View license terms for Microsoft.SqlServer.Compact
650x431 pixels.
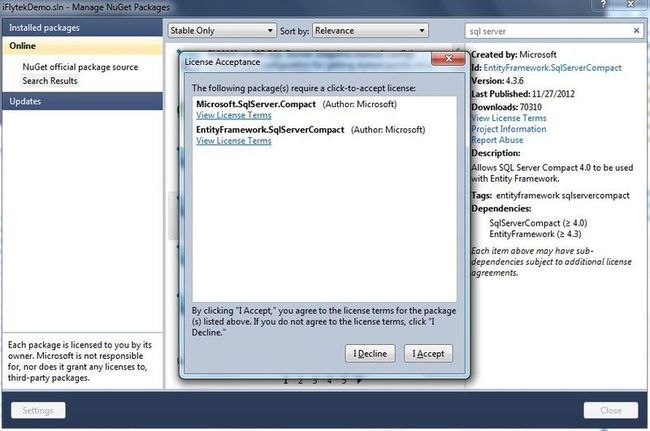pos(234,115)
